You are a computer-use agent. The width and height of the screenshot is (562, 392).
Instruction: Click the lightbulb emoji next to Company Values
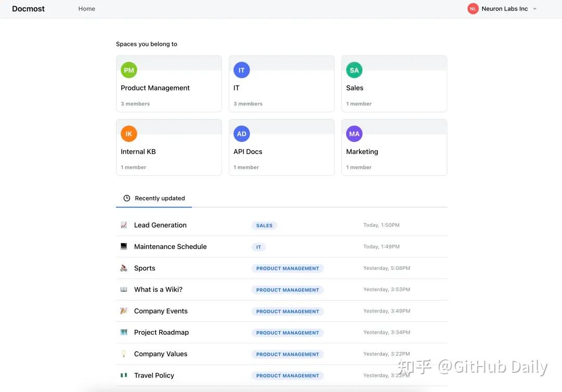click(124, 354)
